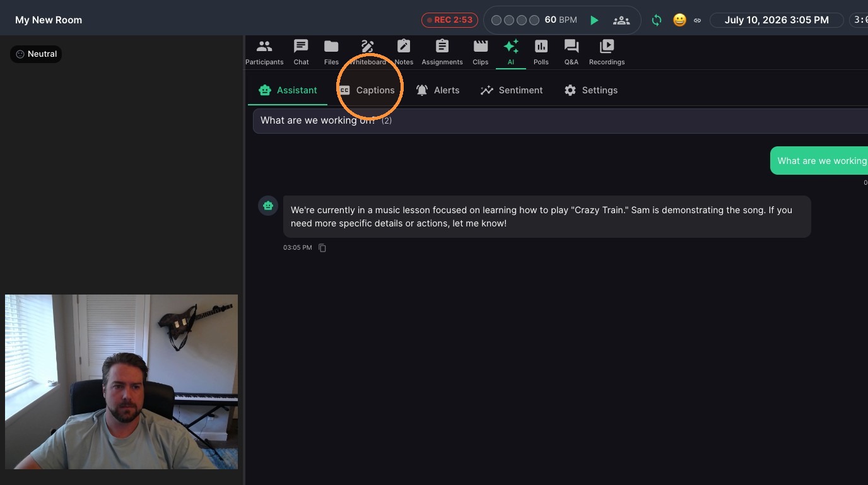This screenshot has width=868, height=485.
Task: Switch to the Captions tab
Action: click(367, 90)
